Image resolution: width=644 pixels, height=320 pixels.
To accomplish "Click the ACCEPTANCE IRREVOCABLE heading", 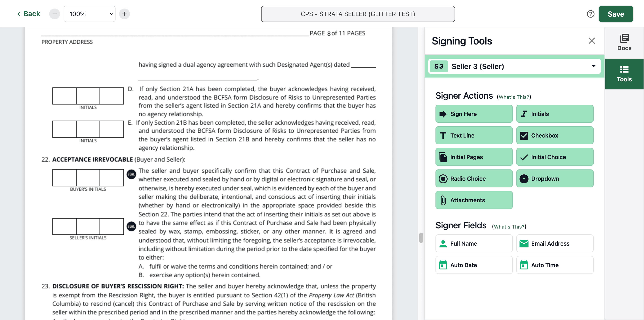I will [93, 160].
